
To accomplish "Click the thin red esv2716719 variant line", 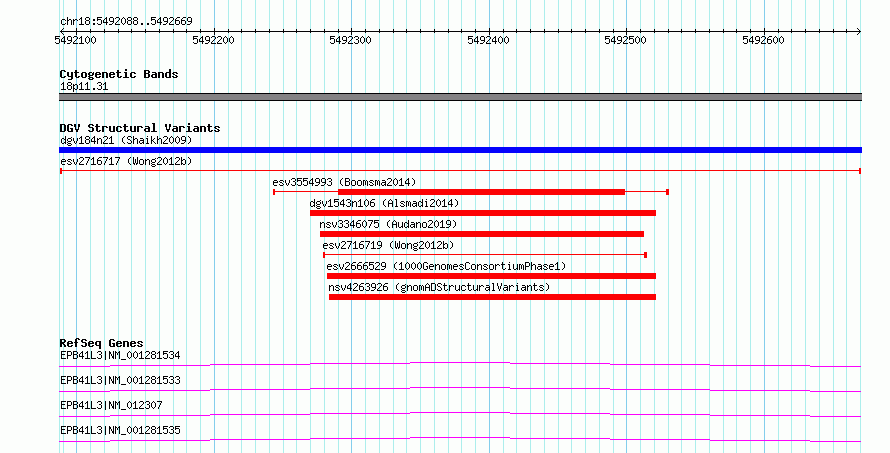I will [485, 255].
